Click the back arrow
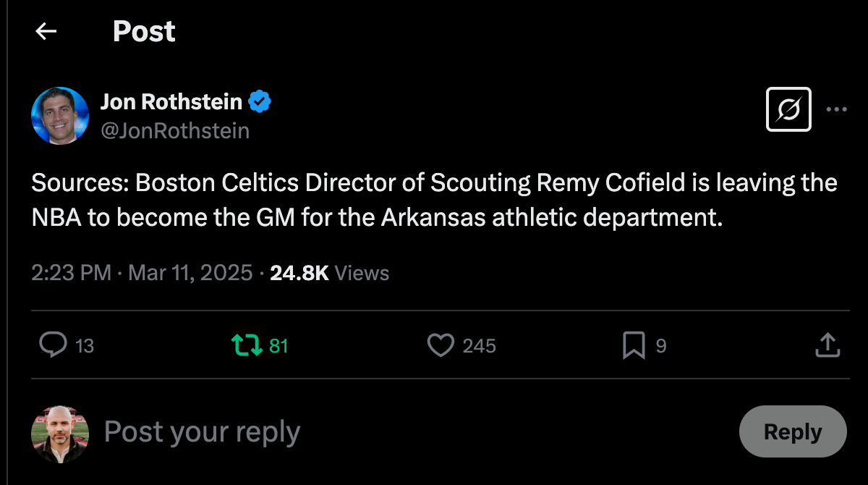Viewport: 868px width, 485px height. [46, 31]
